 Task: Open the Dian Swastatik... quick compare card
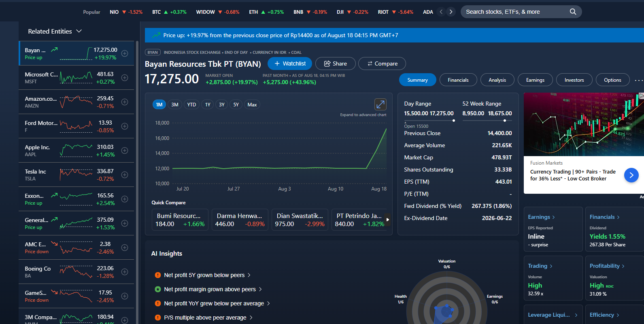coord(300,220)
